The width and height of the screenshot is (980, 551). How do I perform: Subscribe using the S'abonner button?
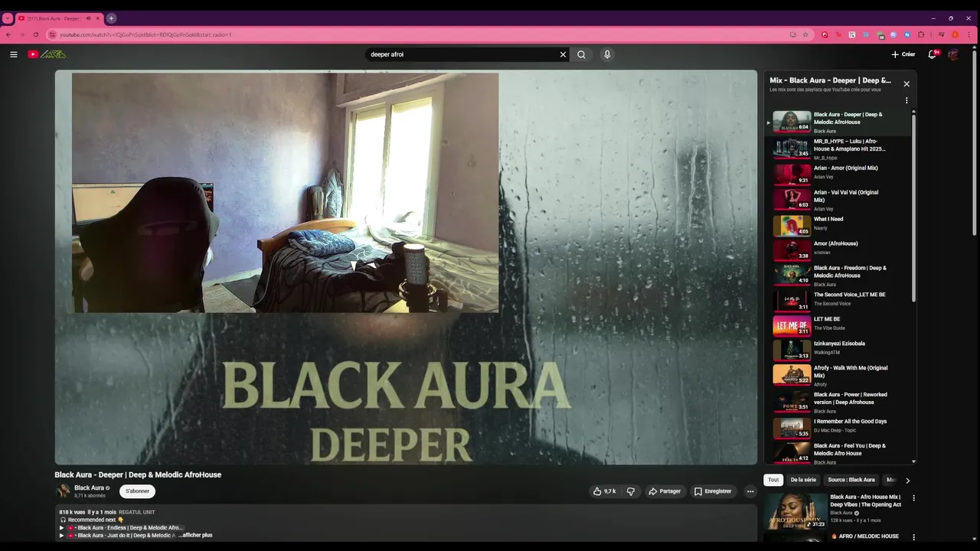pos(138,491)
